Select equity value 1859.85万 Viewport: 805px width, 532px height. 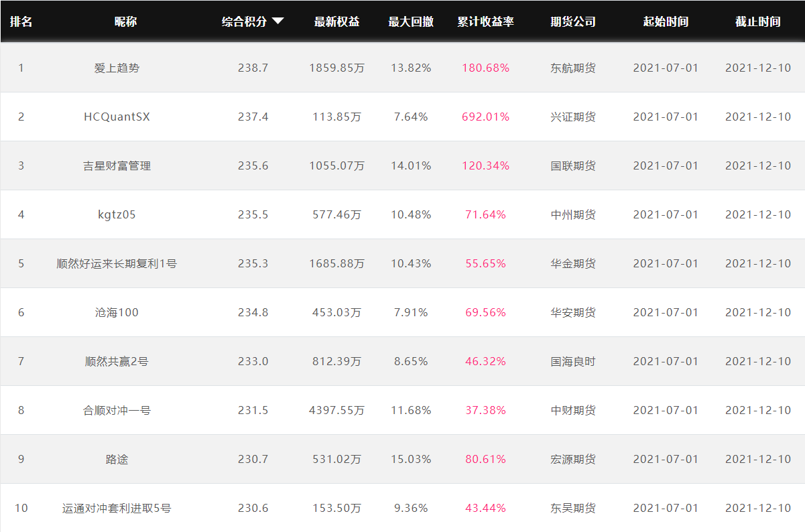337,68
